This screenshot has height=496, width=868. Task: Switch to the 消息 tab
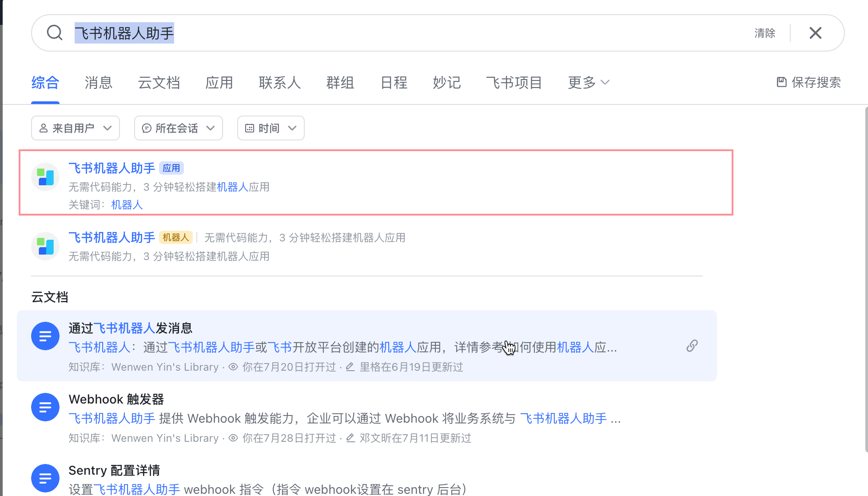(99, 83)
